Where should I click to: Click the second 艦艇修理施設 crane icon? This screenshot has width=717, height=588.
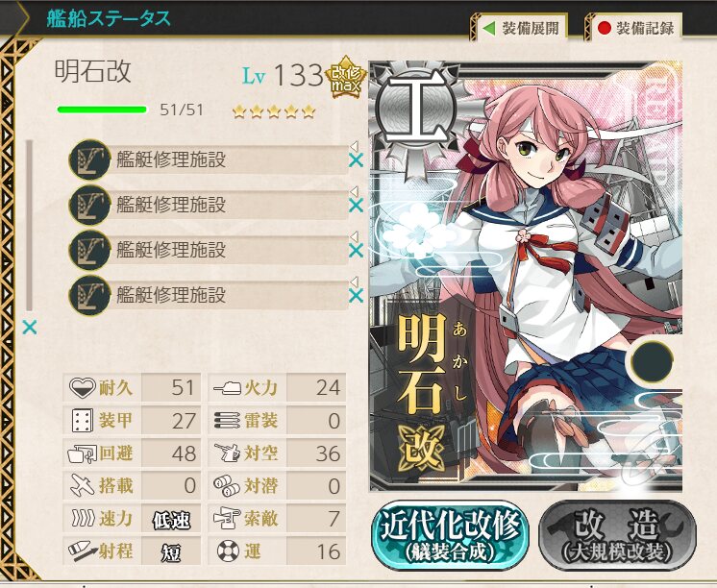[89, 205]
